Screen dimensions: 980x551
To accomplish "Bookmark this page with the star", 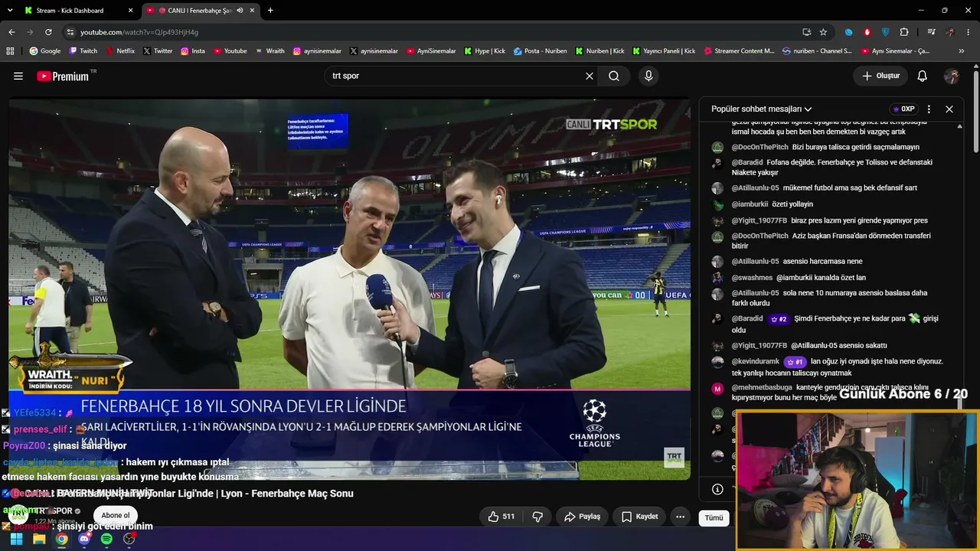I will (823, 32).
